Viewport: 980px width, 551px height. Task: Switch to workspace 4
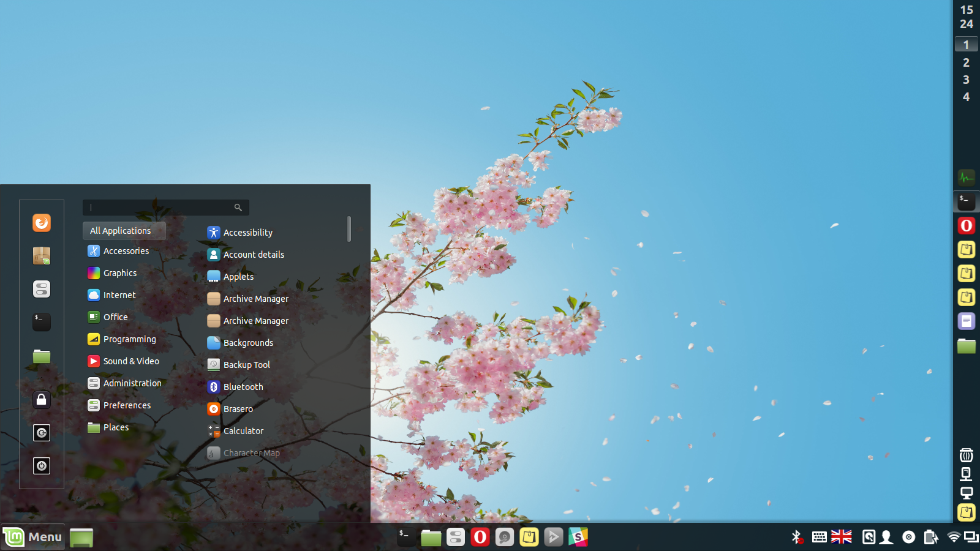[x=967, y=97]
